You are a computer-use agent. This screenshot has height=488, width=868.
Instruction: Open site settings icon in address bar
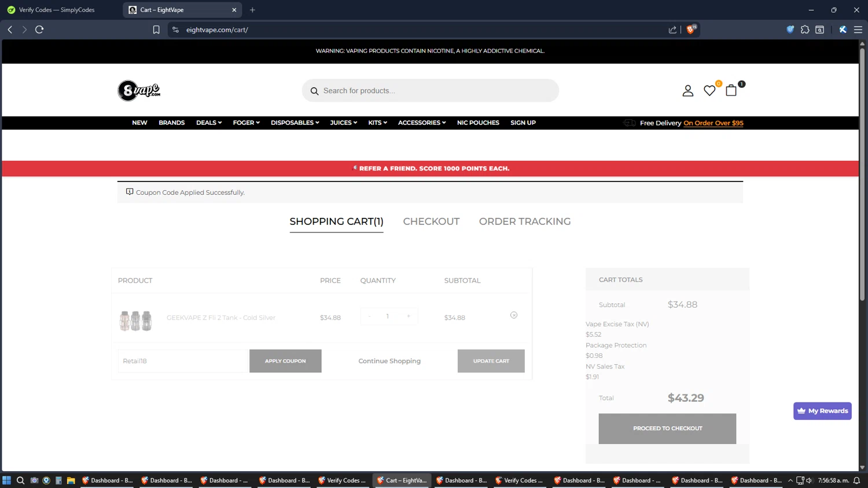[175, 29]
